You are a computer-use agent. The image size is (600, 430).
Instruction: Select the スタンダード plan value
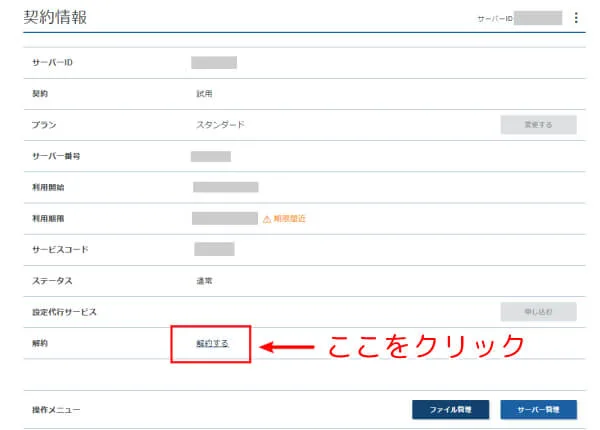(220, 125)
